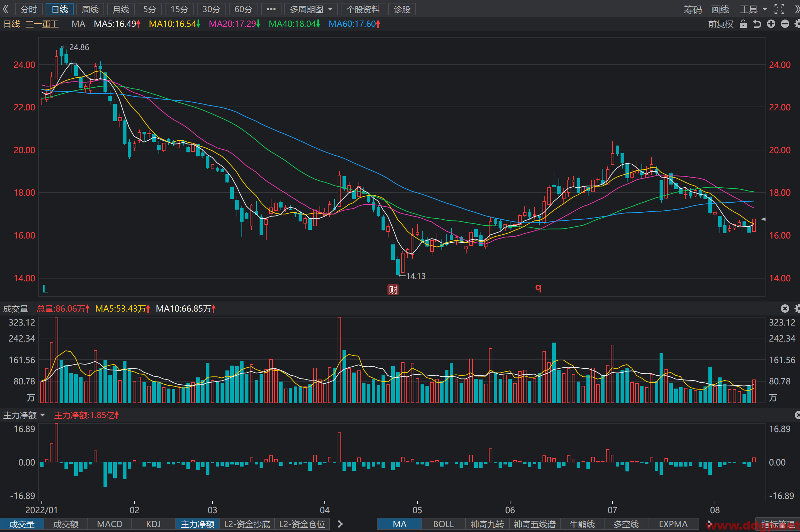Switch main indicator to 牛熊线
800x532 pixels.
[x=582, y=524]
